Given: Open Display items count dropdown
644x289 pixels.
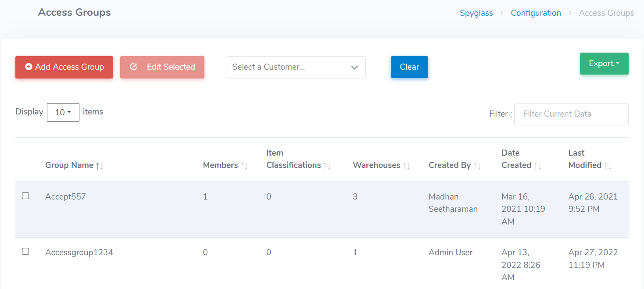Looking at the screenshot, I should [63, 112].
